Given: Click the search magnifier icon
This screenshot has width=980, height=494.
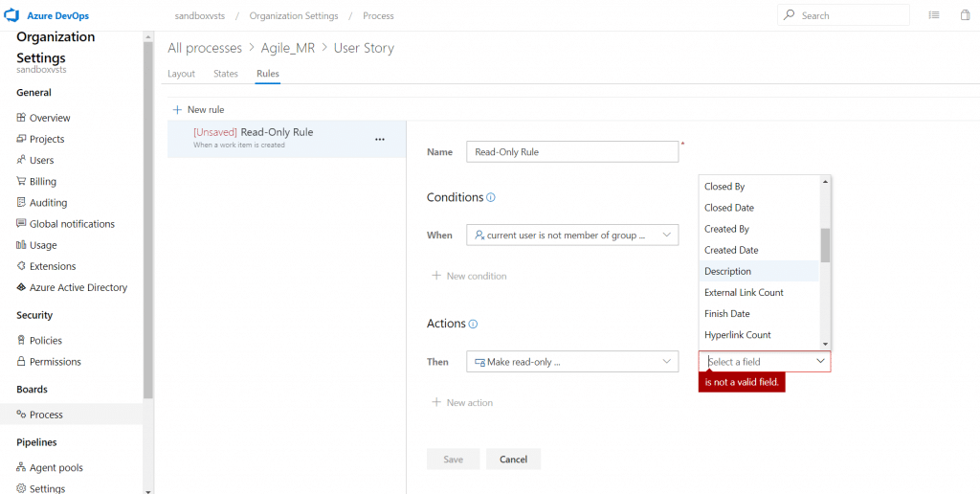Looking at the screenshot, I should pos(790,15).
